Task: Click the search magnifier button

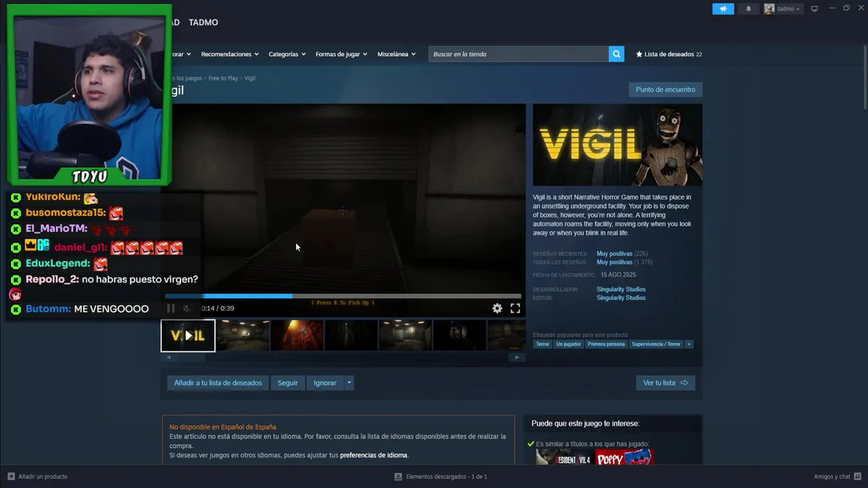Action: tap(616, 54)
